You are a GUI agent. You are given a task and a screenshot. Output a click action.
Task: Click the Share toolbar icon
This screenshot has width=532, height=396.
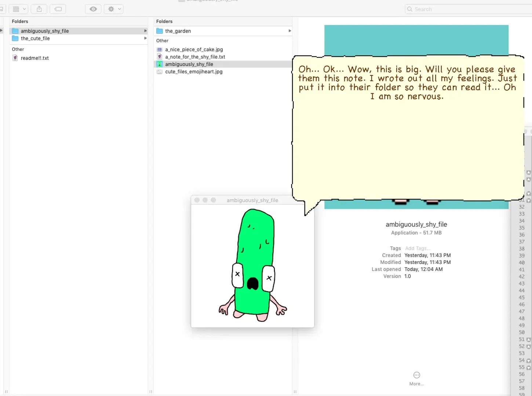(39, 9)
